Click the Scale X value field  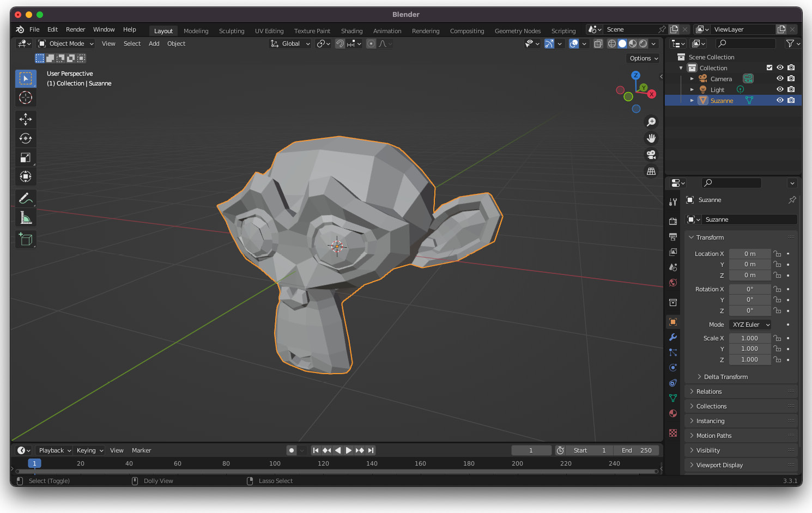(750, 338)
